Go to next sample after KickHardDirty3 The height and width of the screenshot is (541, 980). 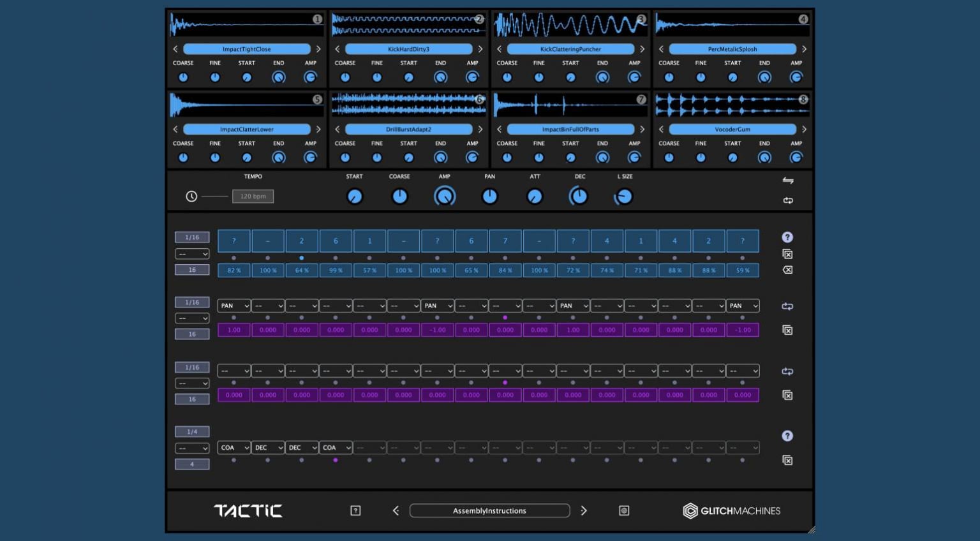pos(480,49)
